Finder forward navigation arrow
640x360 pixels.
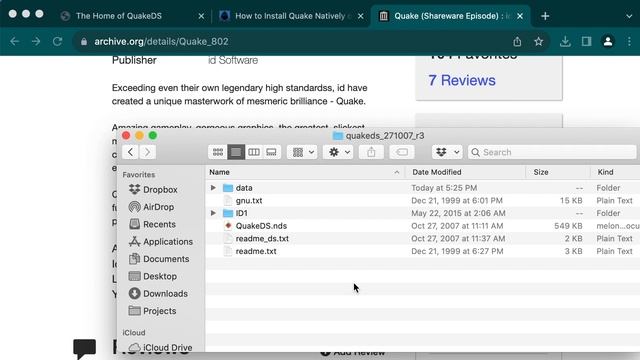tap(147, 152)
